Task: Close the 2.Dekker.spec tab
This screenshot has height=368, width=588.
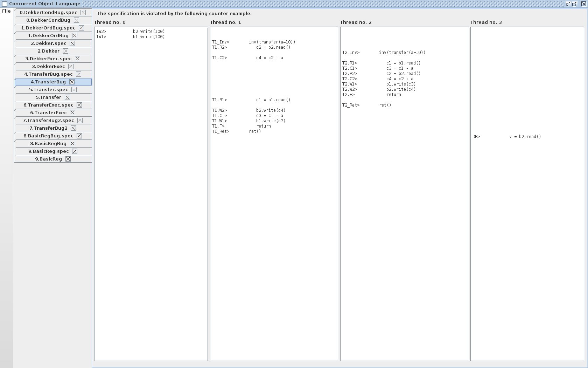Action: (x=72, y=43)
